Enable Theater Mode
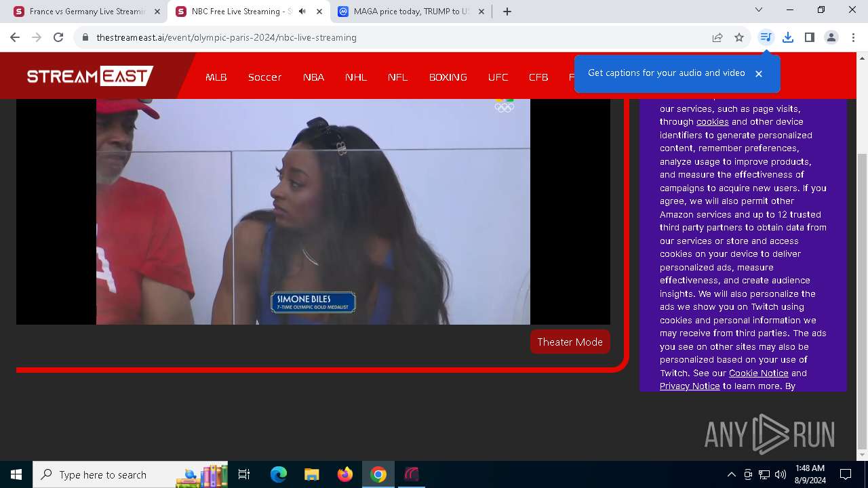Image resolution: width=868 pixels, height=488 pixels. pyautogui.click(x=570, y=342)
